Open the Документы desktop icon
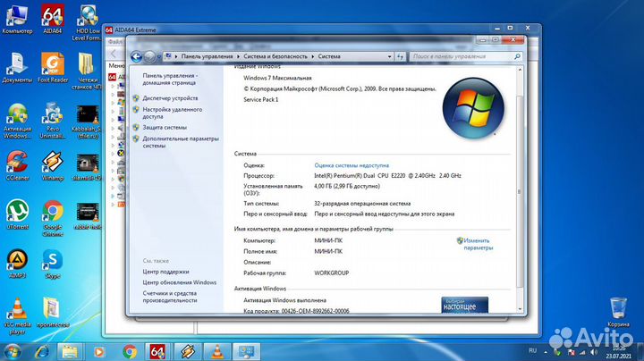Viewport: 644px width, 361px height. [x=17, y=68]
